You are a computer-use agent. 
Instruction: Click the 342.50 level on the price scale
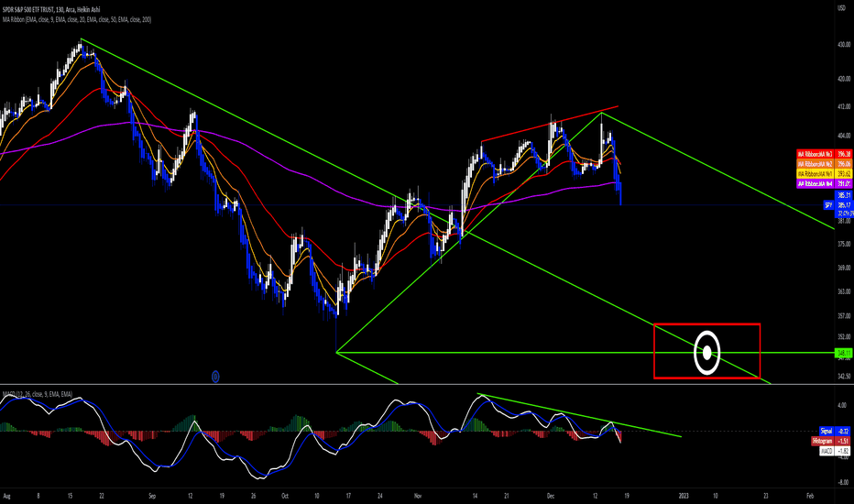(844, 377)
